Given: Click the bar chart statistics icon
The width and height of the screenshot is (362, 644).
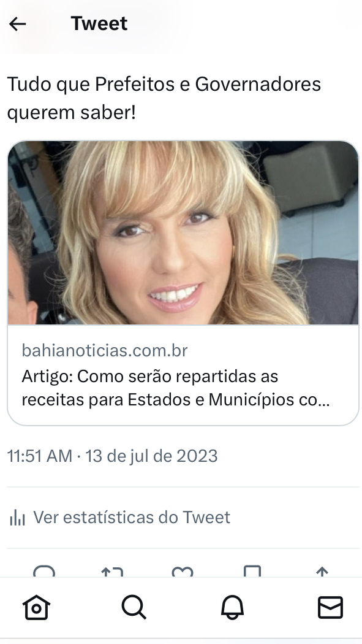Looking at the screenshot, I should click(x=17, y=518).
